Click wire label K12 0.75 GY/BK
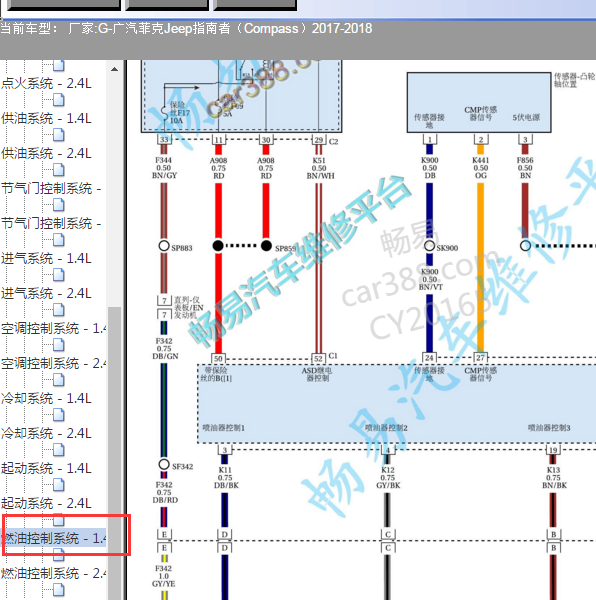Viewport: 596px width, 600px height. point(388,478)
